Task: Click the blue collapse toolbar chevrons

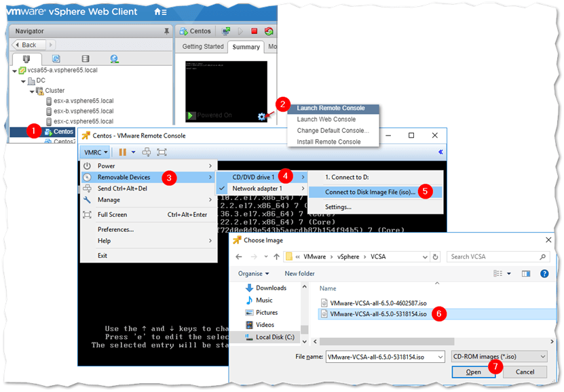Action: point(440,152)
